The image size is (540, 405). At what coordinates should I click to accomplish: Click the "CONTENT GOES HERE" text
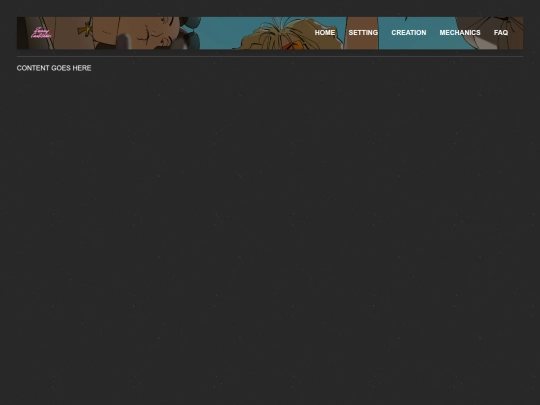pos(54,68)
